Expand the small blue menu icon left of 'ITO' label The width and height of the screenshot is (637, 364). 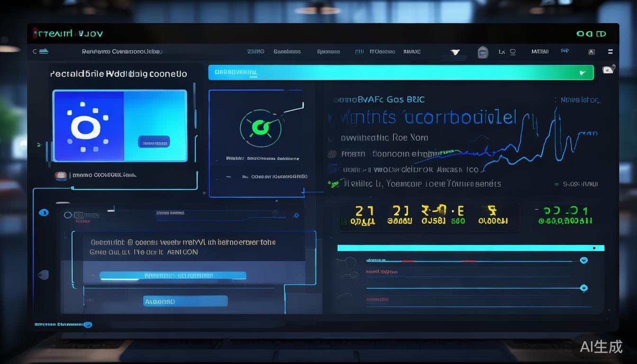click(360, 52)
